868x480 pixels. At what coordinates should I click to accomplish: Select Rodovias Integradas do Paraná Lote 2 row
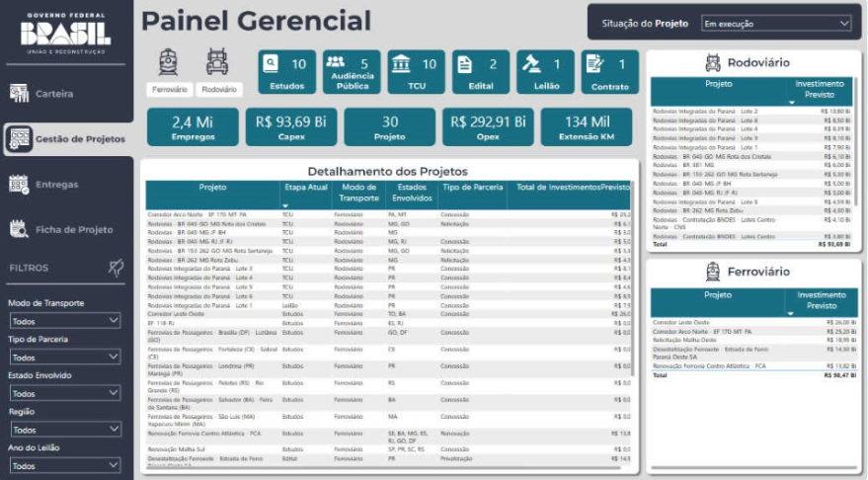click(x=751, y=112)
